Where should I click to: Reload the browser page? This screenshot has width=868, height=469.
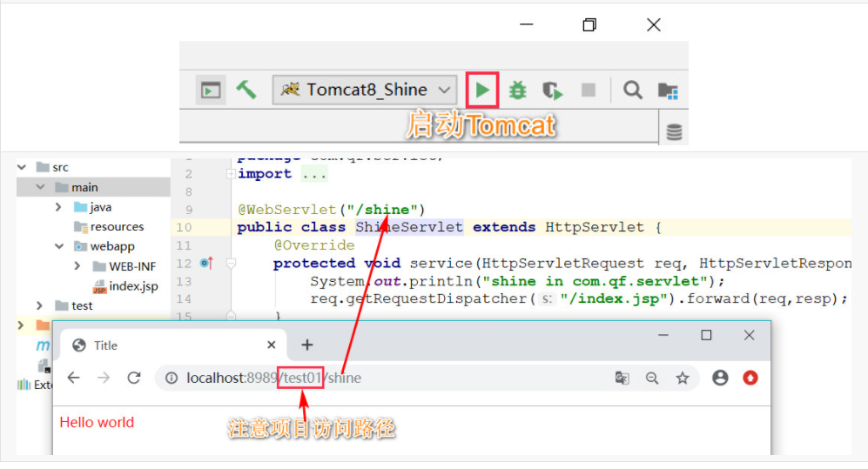coord(134,378)
